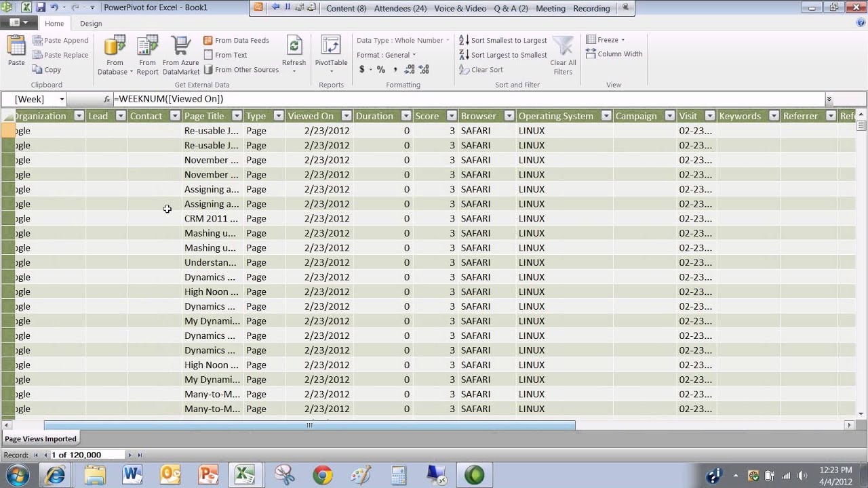
Task: Click Column Width command
Action: (614, 54)
